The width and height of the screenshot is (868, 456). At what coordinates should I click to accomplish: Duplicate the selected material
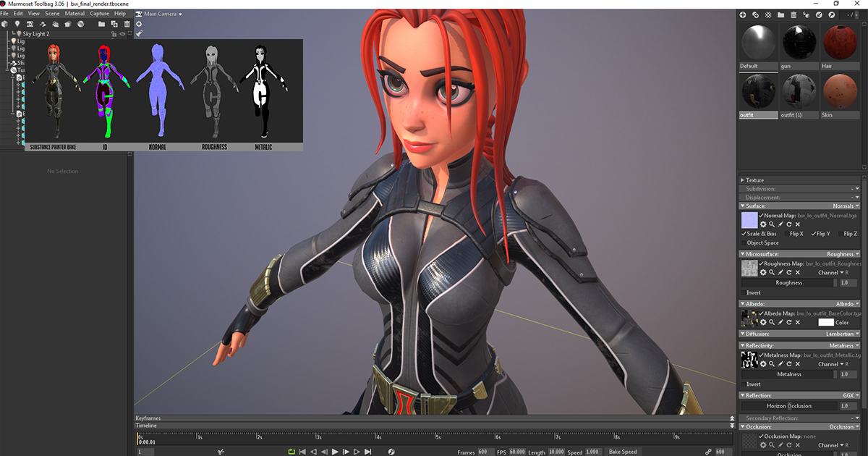(x=755, y=14)
